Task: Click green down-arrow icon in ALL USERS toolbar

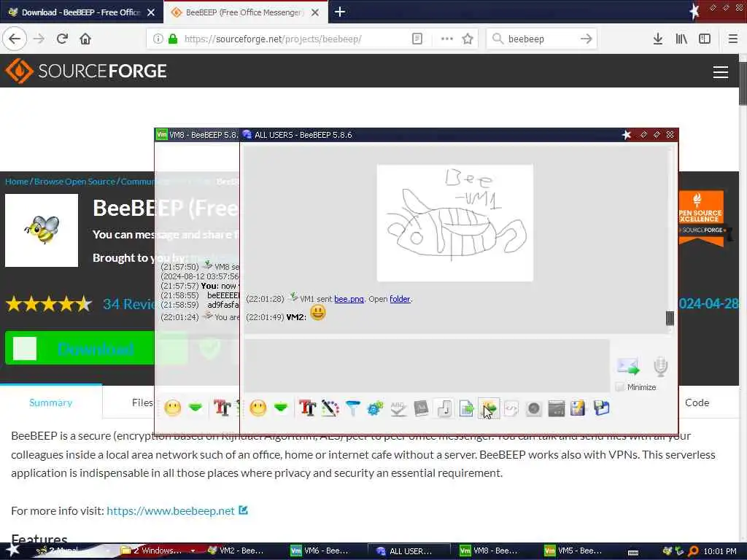Action: pyautogui.click(x=281, y=408)
